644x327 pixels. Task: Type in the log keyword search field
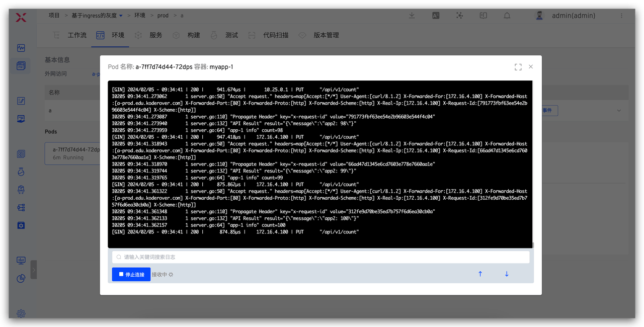coord(321,257)
